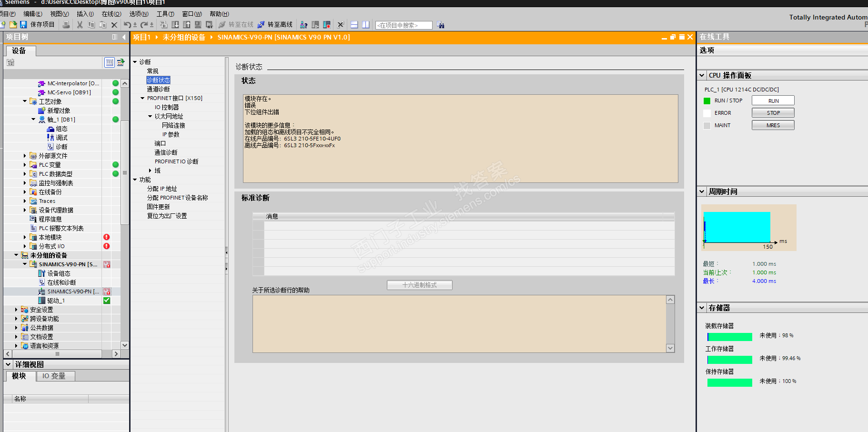
Task: Click the split editor vertically icon
Action: click(x=365, y=25)
